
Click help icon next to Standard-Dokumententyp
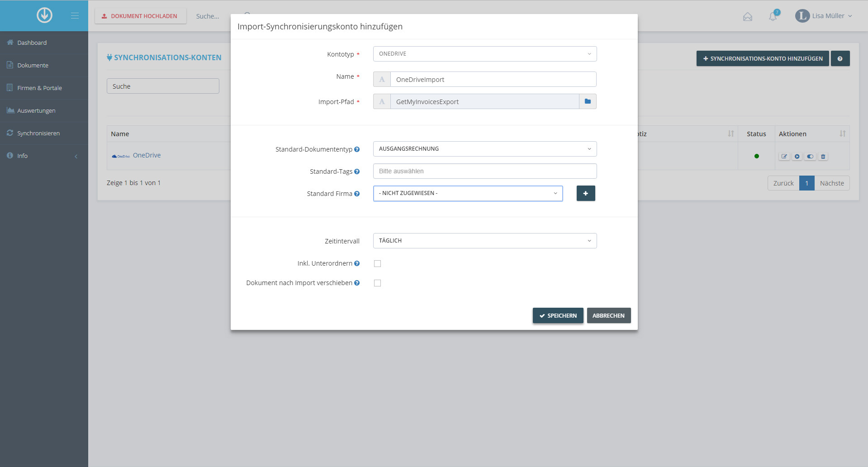pyautogui.click(x=357, y=149)
